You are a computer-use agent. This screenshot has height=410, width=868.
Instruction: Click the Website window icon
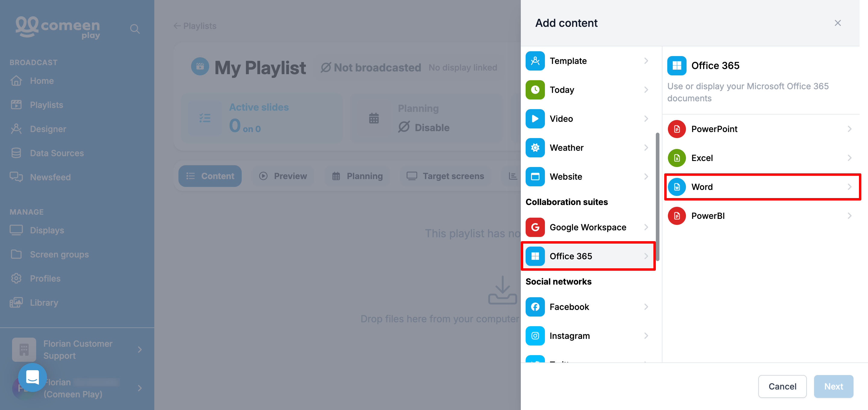point(535,177)
